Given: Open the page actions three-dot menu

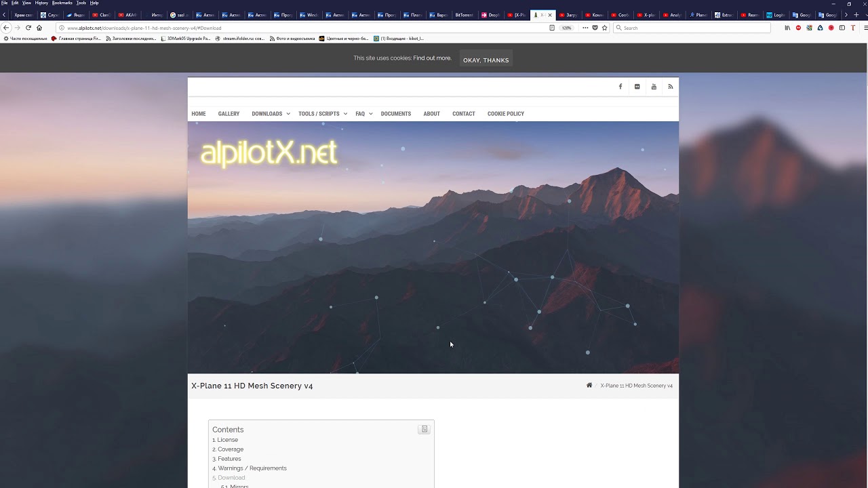Looking at the screenshot, I should pos(585,28).
